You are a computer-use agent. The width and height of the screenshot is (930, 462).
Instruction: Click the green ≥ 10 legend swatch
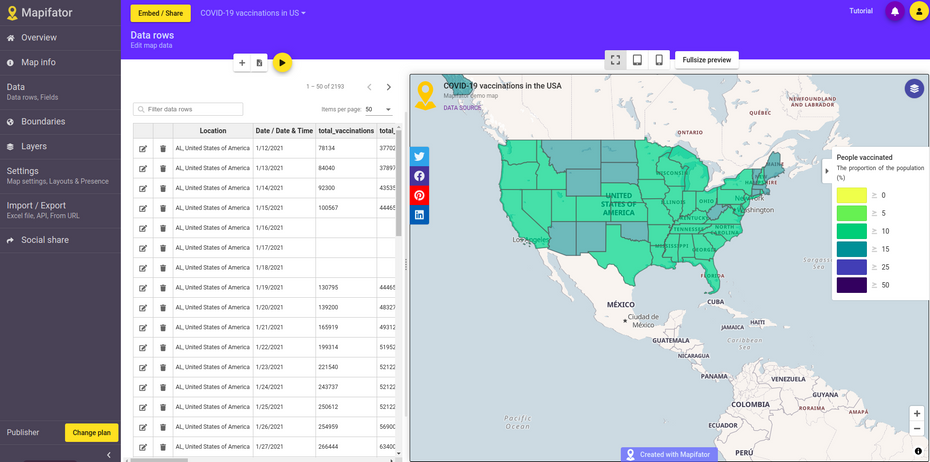pyautogui.click(x=852, y=231)
